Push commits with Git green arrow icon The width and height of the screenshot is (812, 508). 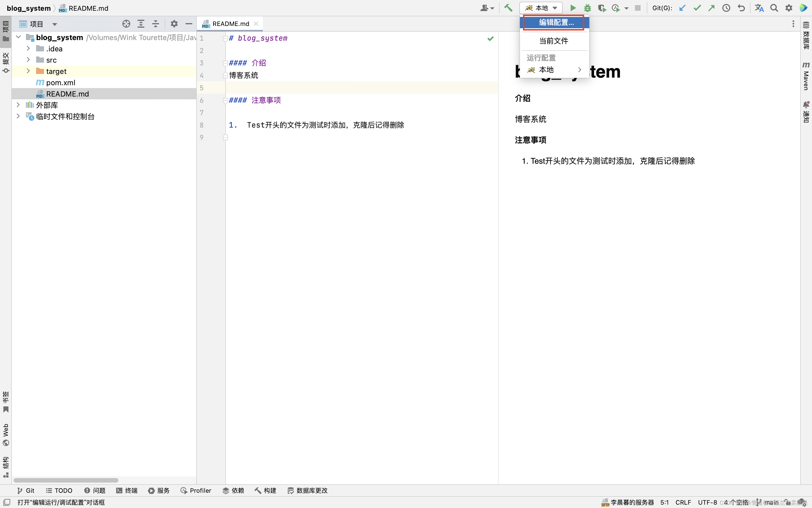[x=711, y=8]
